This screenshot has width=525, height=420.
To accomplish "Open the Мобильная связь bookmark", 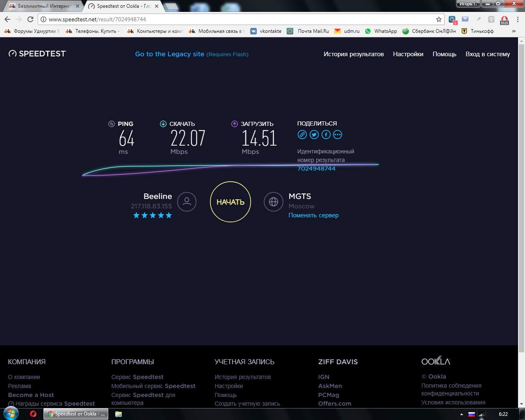I will tap(216, 31).
